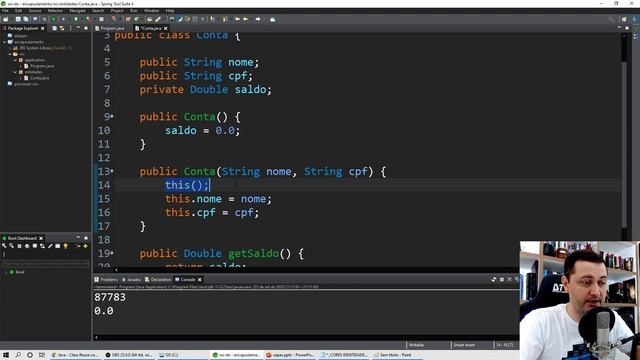The image size is (640, 360).
Task: Close the Package Explorer view tab
Action: tap(42, 28)
